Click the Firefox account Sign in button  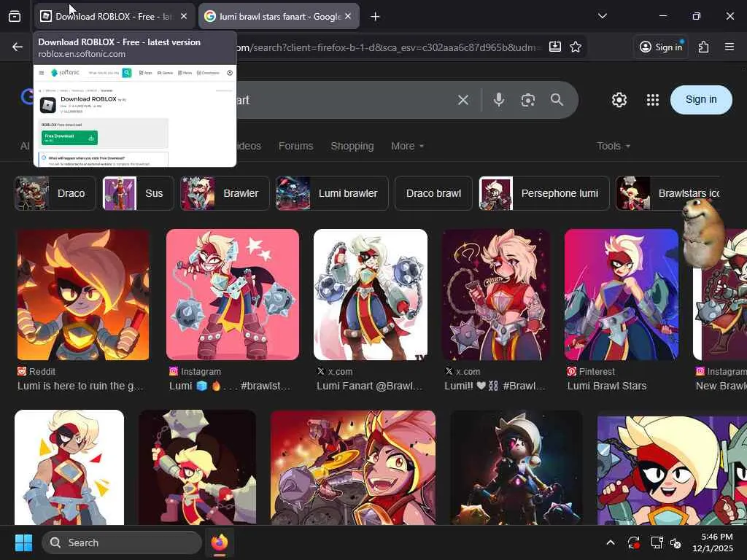point(661,47)
